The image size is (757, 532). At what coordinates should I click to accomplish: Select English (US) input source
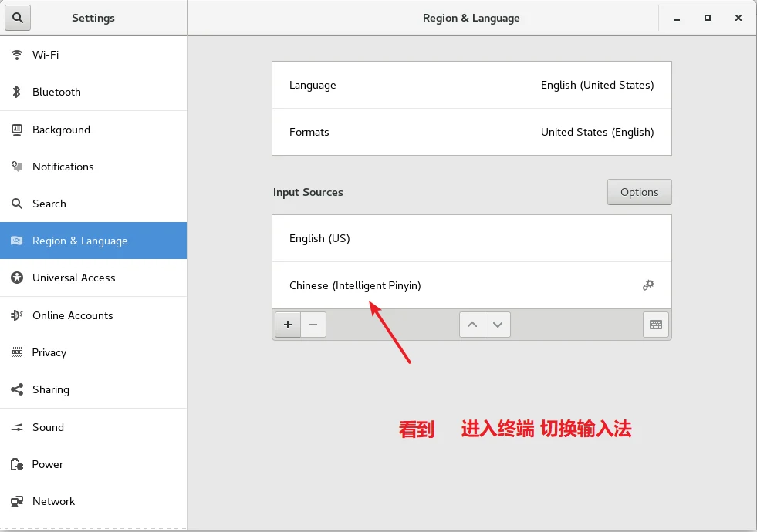coord(471,238)
